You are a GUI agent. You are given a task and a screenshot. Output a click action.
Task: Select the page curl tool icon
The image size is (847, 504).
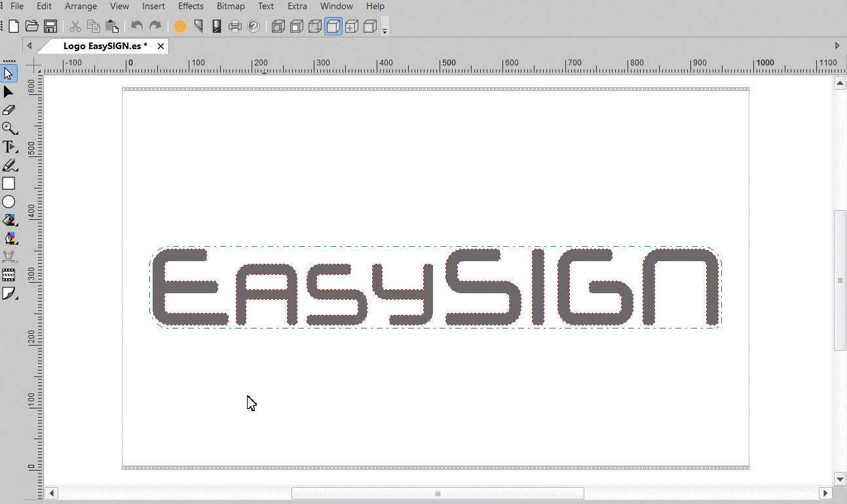click(x=9, y=293)
